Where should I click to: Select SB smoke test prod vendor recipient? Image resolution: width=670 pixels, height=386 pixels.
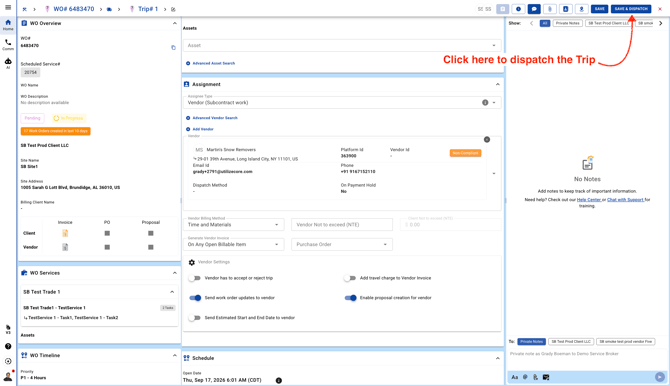tap(626, 342)
